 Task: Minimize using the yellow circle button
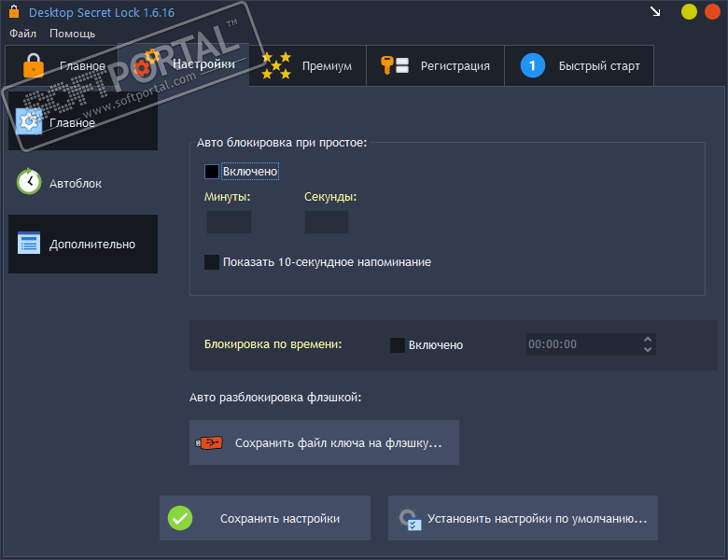(x=689, y=11)
